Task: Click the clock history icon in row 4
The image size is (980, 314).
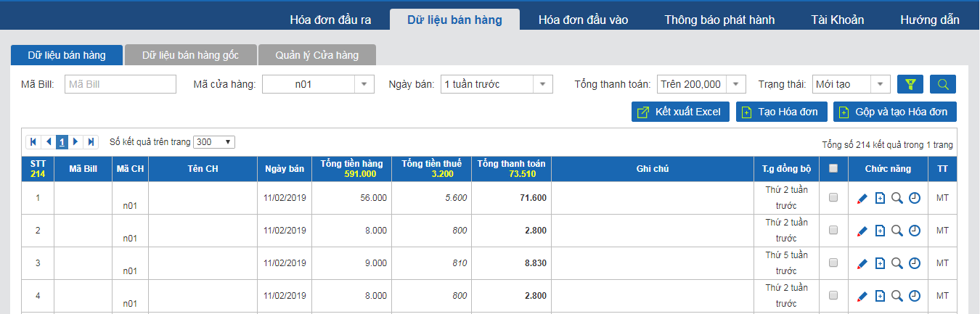Action: (915, 296)
